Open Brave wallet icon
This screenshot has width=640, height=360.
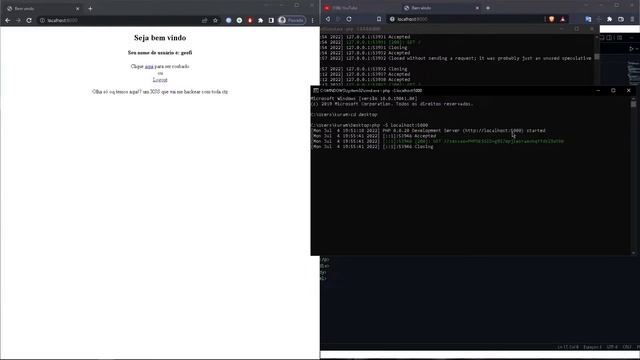point(621,19)
